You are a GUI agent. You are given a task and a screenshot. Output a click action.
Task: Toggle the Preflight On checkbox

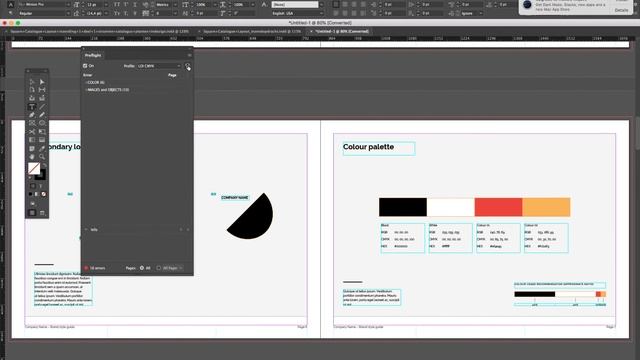pyautogui.click(x=85, y=66)
